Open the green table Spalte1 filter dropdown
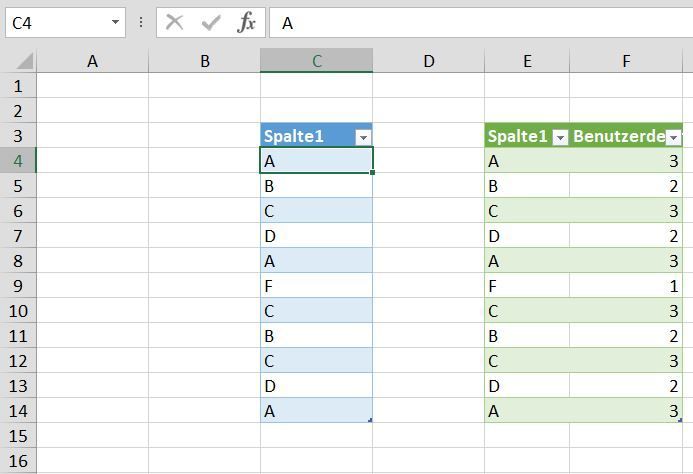 560,137
